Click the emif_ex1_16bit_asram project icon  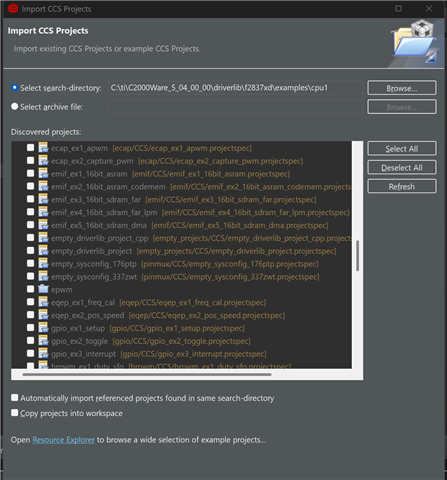[43, 173]
